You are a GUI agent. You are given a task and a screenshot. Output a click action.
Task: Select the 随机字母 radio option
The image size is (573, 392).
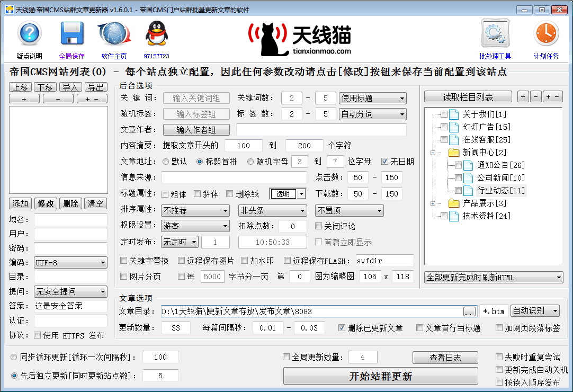coord(250,162)
